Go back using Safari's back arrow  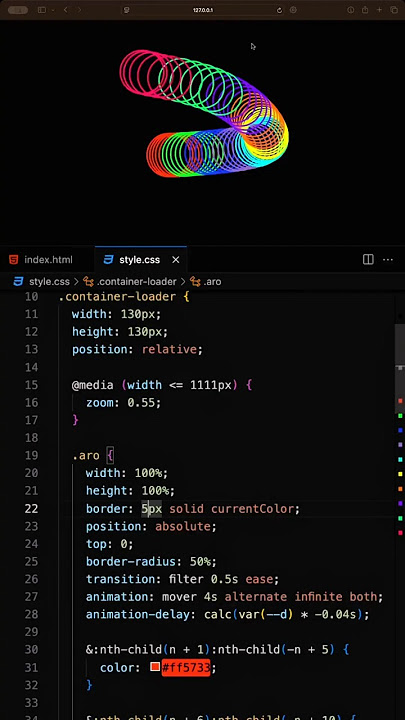tap(66, 10)
